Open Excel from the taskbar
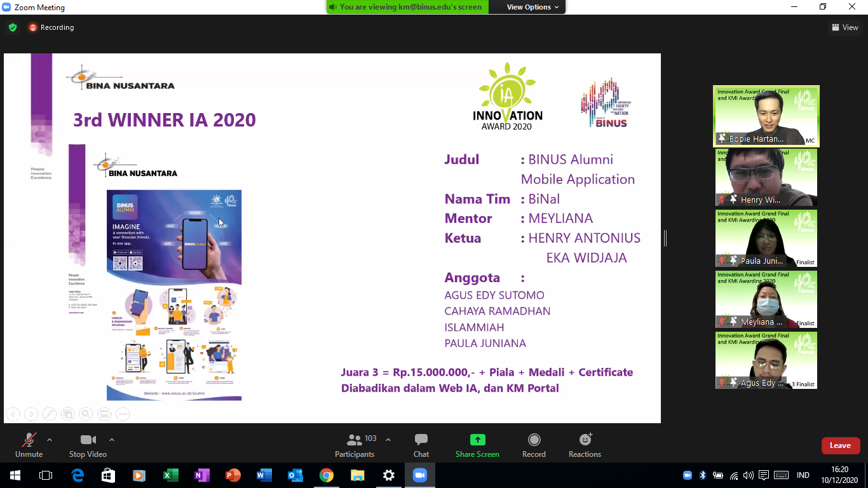The height and width of the screenshot is (488, 868). pos(171,475)
